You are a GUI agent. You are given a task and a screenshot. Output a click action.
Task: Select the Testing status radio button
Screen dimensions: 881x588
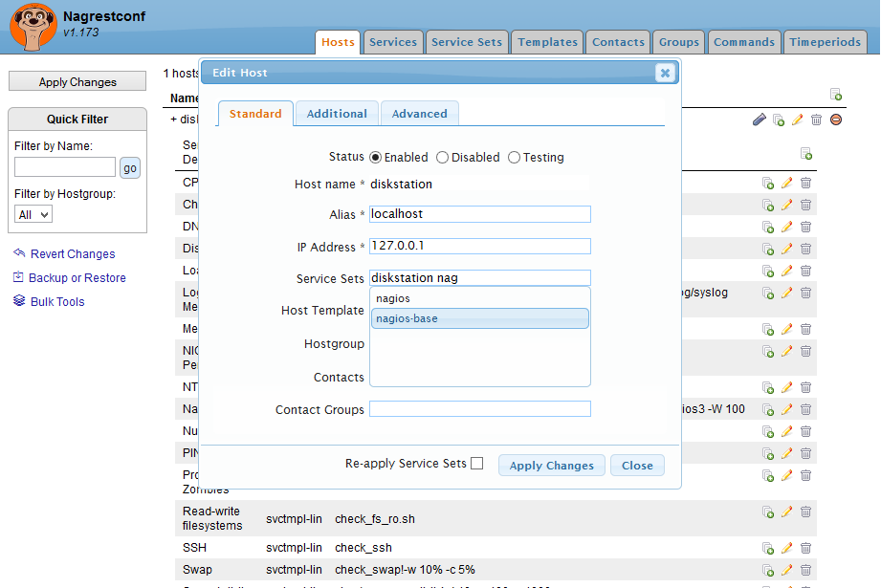click(514, 157)
